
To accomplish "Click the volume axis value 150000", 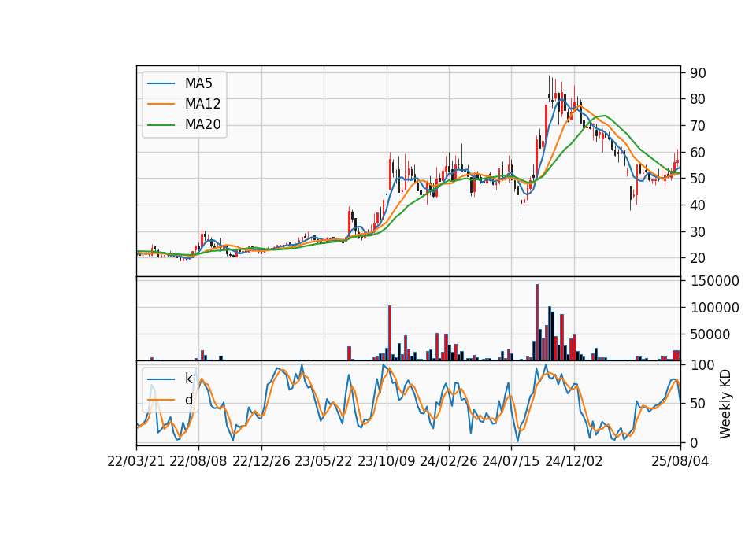I will 714,281.
